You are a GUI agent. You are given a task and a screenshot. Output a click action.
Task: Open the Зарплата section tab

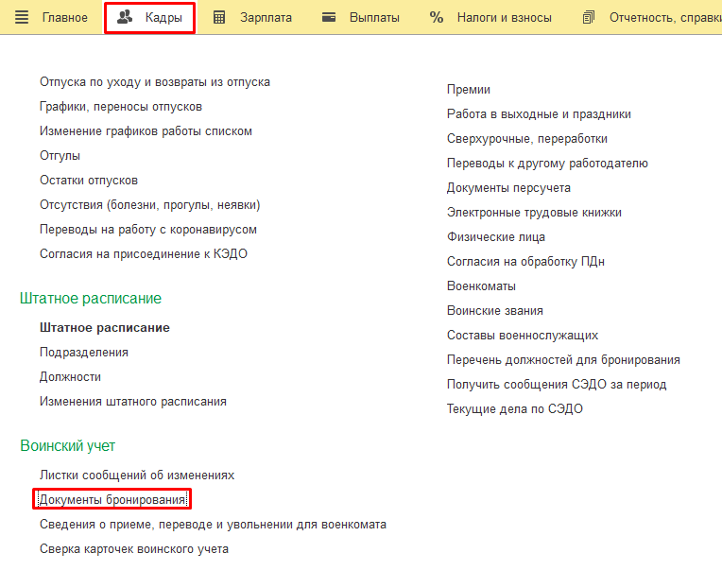tap(266, 18)
